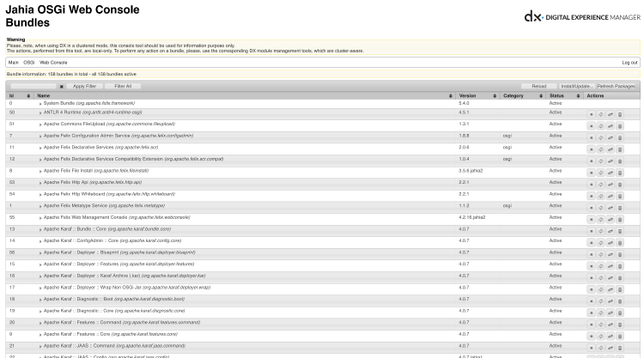Sort bundles by Version column
This screenshot has width=644, height=358.
(477, 95)
